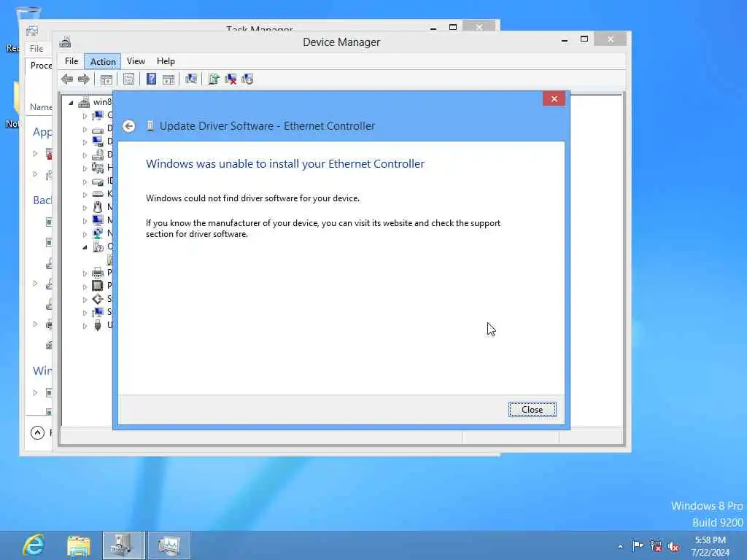Select the Processors chip icon in device tree
The image size is (747, 560).
[x=98, y=286]
